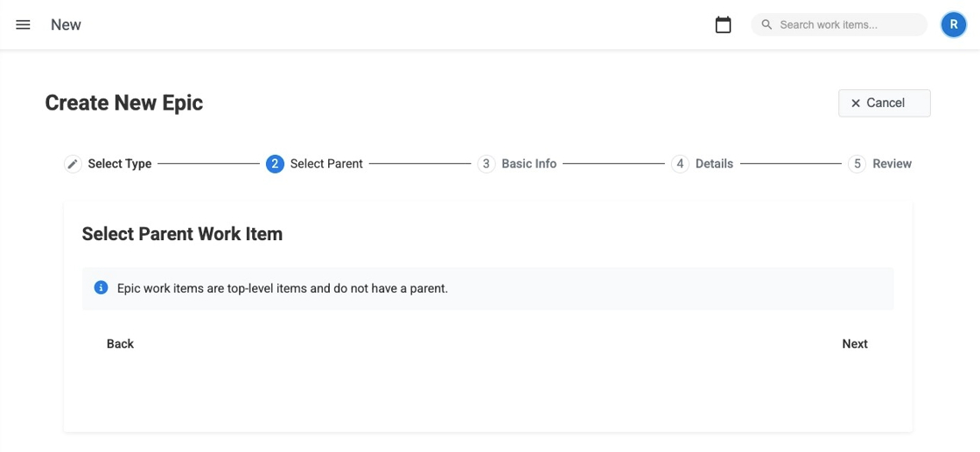Go to the Select Type step
The height and width of the screenshot is (452, 980).
tap(120, 164)
